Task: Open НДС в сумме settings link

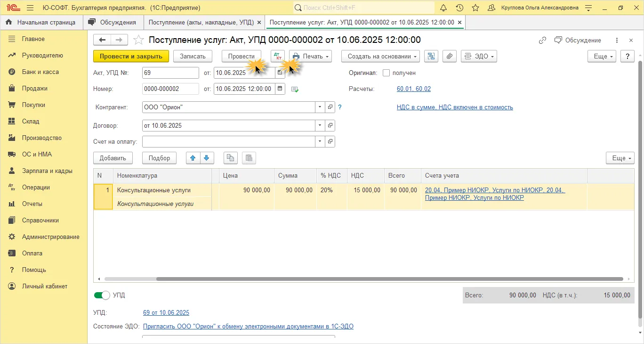Action: (455, 107)
